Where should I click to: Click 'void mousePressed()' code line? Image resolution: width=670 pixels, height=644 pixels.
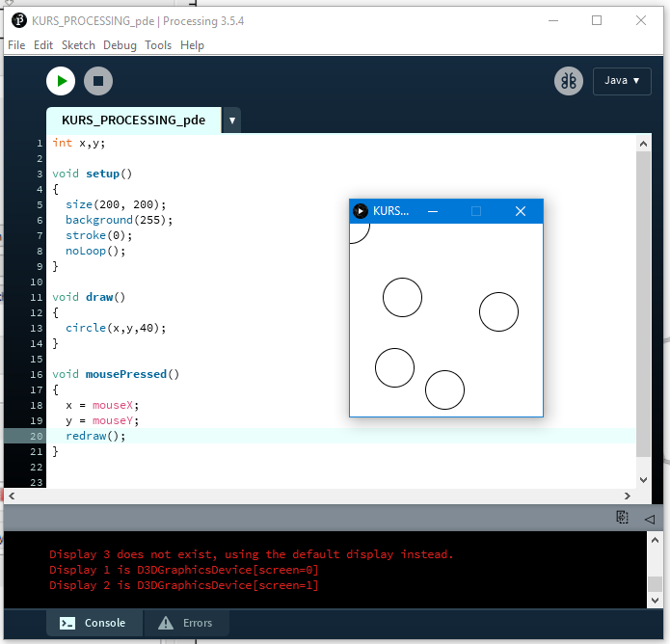pyautogui.click(x=116, y=374)
